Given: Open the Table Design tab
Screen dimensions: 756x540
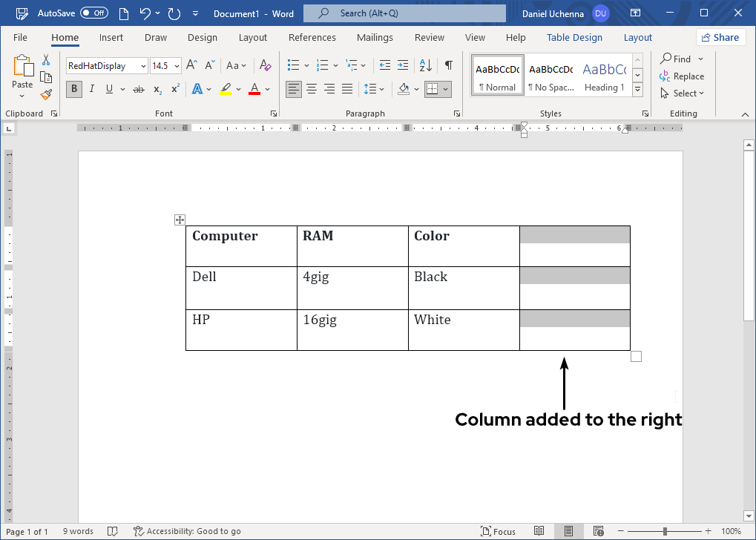Looking at the screenshot, I should pos(574,38).
